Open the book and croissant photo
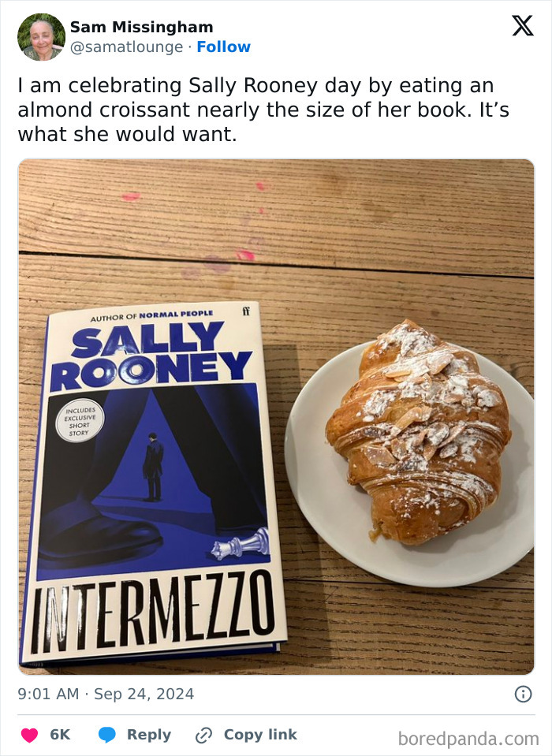Screen dimensions: 552x756 276,416
